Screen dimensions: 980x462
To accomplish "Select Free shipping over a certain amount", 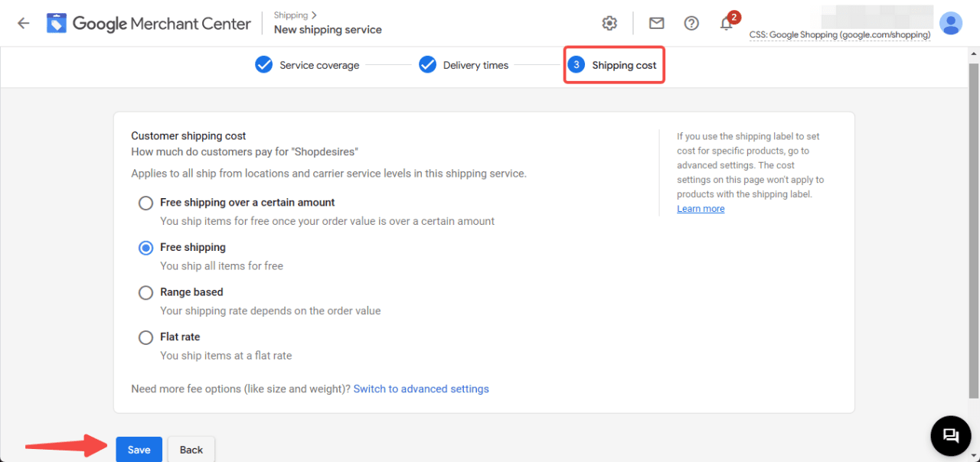I will click(145, 203).
